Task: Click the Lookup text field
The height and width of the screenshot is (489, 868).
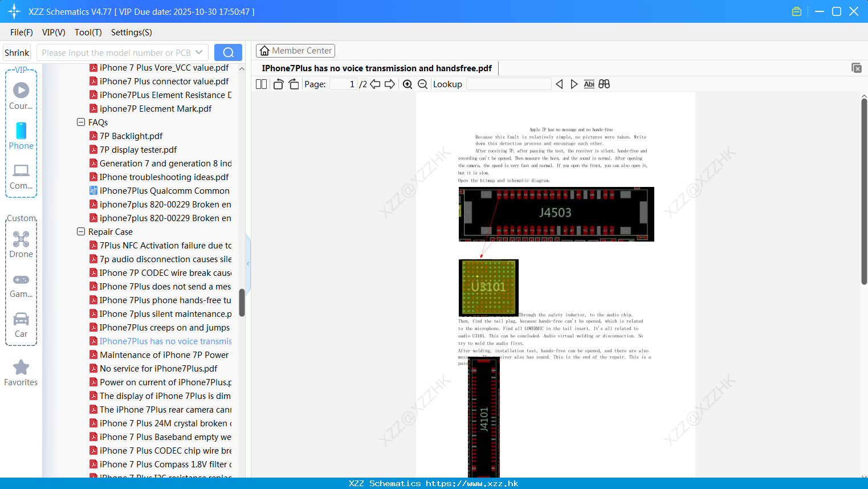Action: coord(509,84)
